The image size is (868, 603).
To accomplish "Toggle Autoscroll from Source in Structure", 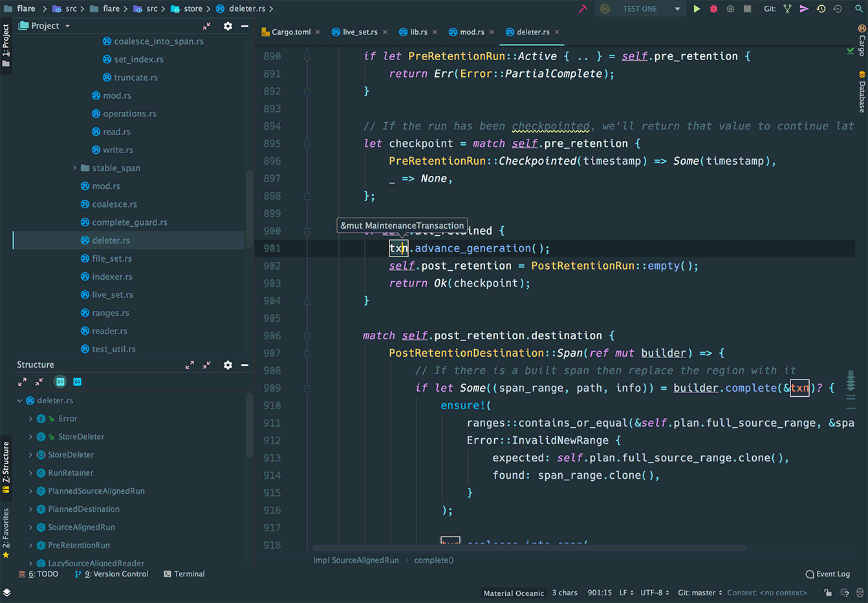I will 77,382.
